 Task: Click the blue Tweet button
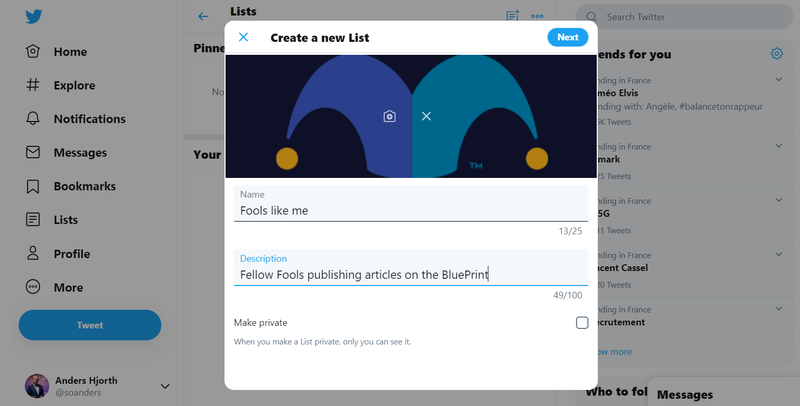coord(90,325)
